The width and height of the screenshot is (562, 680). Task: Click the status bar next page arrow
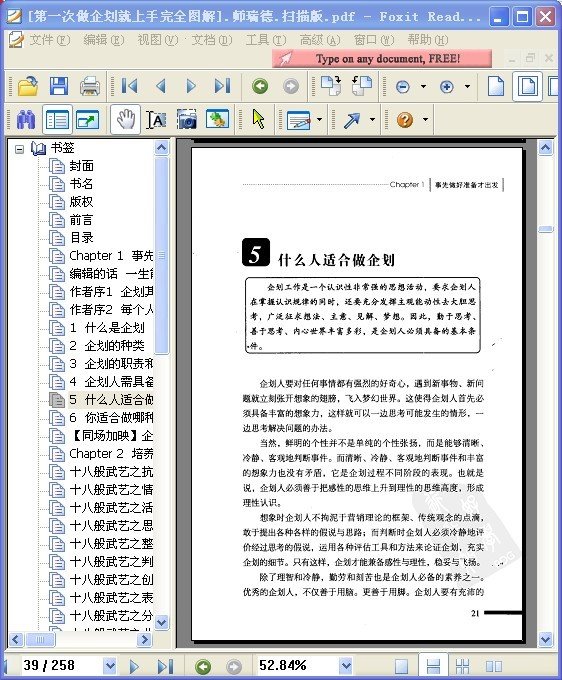[134, 666]
